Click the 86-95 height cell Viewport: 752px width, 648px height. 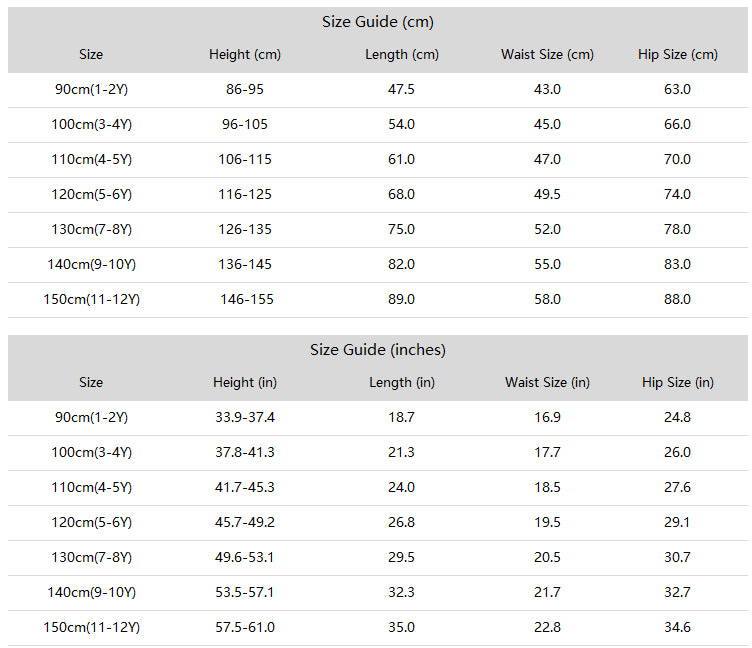245,90
